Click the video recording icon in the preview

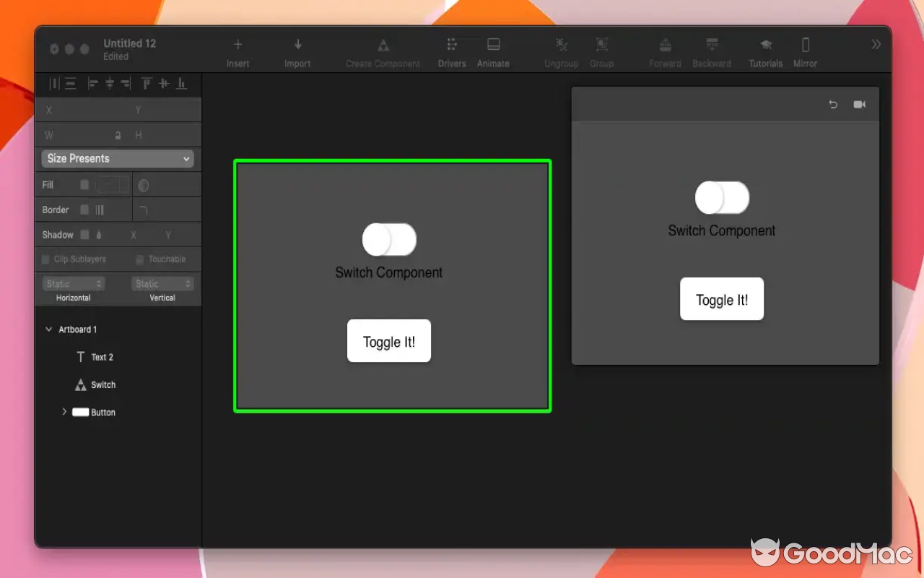860,104
